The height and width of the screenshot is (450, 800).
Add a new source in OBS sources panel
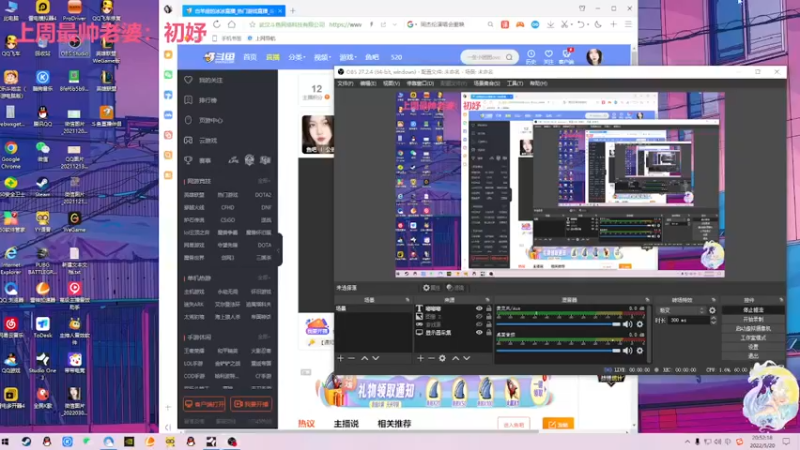(420, 358)
